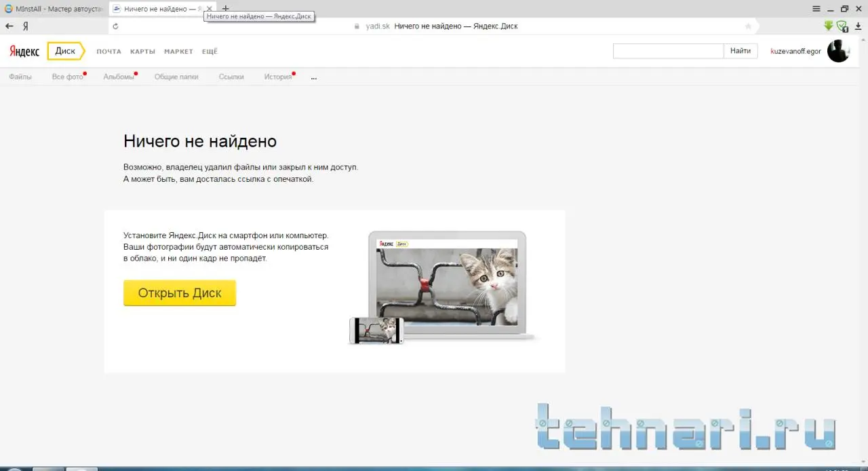This screenshot has width=868, height=471.
Task: Click the 'Ничего не найдено' heading
Action: coord(200,141)
